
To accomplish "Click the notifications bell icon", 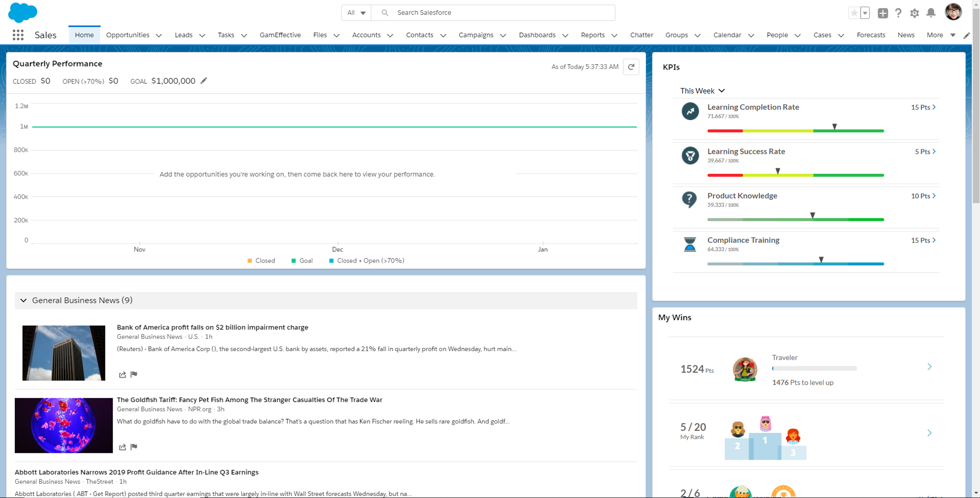I will click(x=931, y=13).
